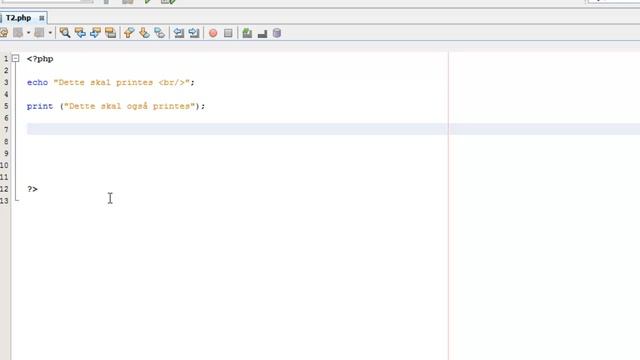Go to the next bookmark

click(144, 33)
